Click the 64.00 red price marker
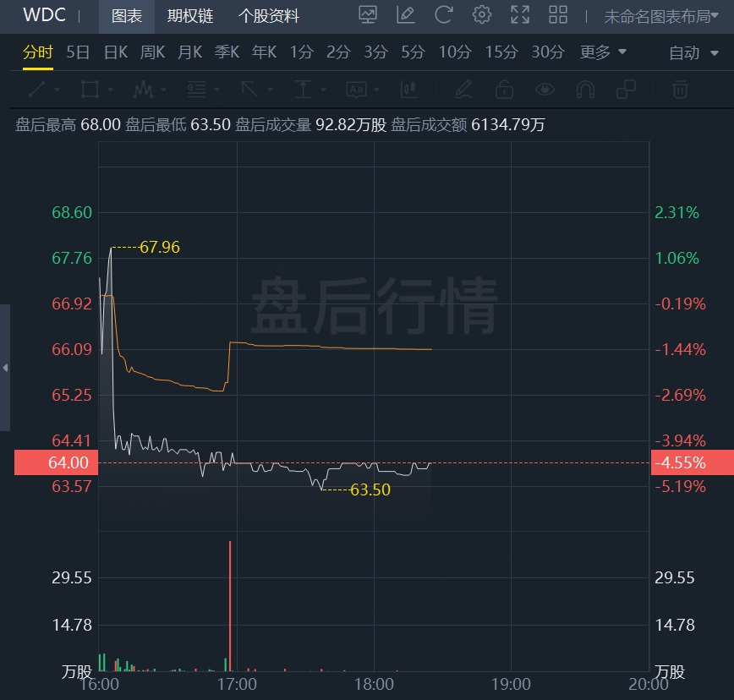734x700 pixels. [x=52, y=463]
